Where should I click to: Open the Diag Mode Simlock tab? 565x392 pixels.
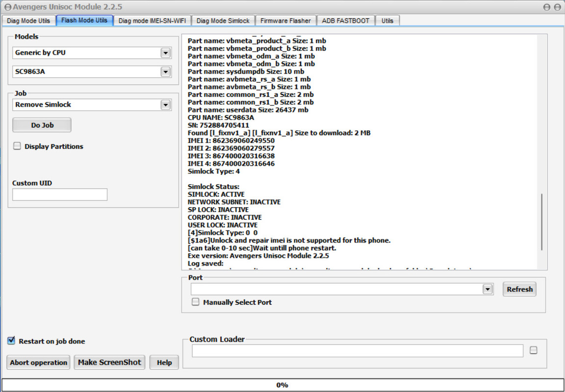coord(223,21)
